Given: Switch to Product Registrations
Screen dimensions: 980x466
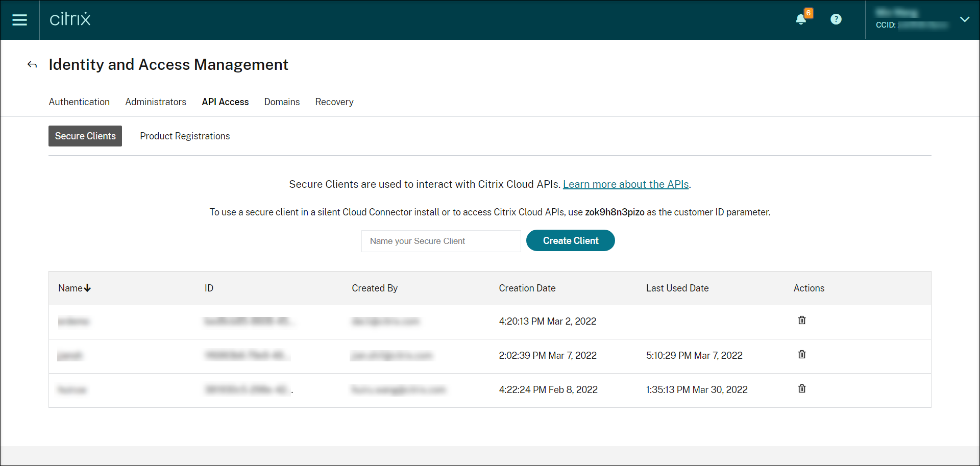Looking at the screenshot, I should [185, 136].
